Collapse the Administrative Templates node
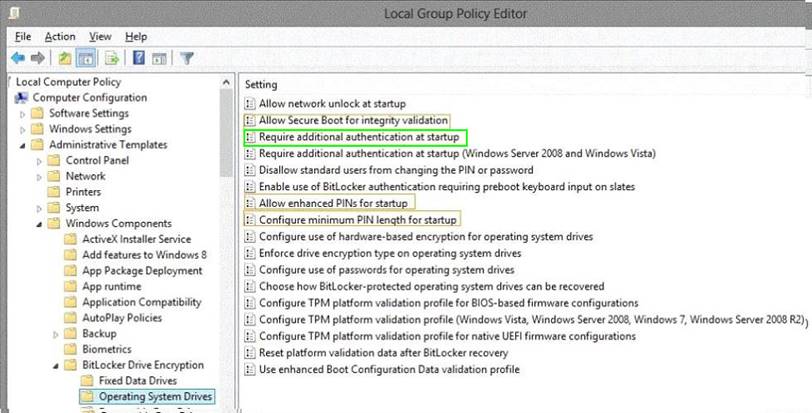 click(x=24, y=145)
